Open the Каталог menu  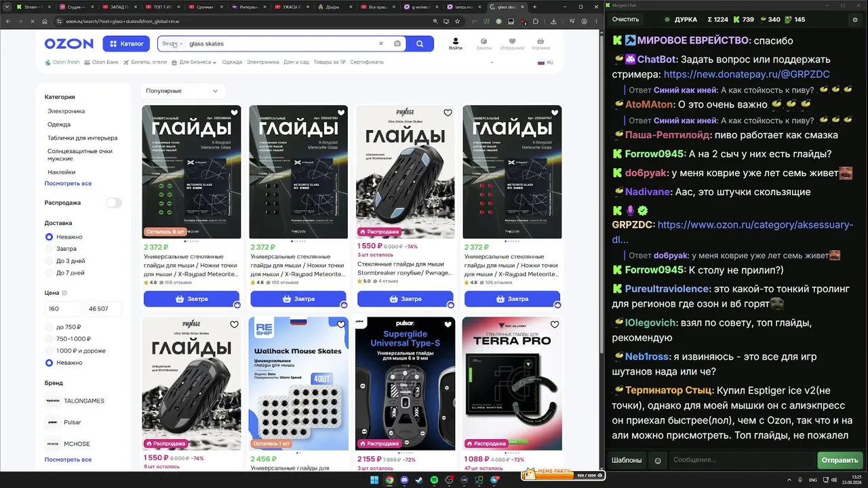click(x=126, y=44)
